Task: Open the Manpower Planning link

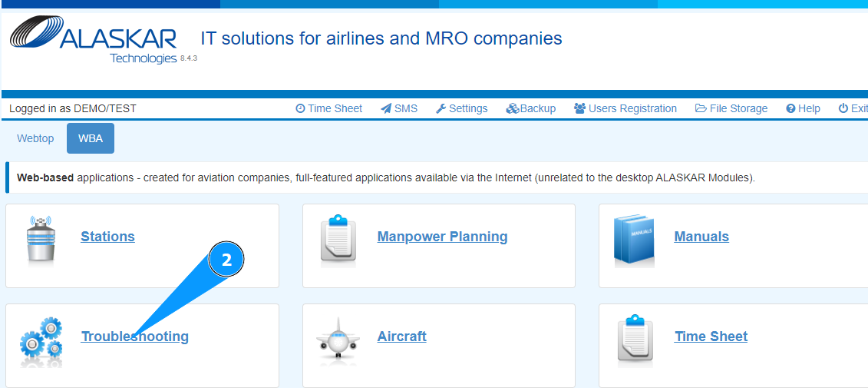Action: [442, 237]
